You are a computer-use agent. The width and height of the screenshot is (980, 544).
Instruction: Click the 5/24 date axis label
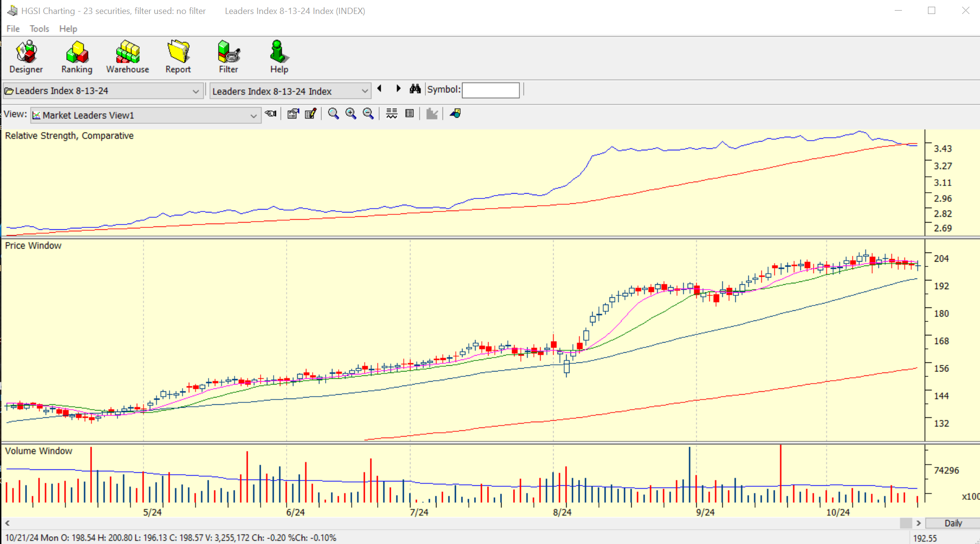[x=152, y=512]
